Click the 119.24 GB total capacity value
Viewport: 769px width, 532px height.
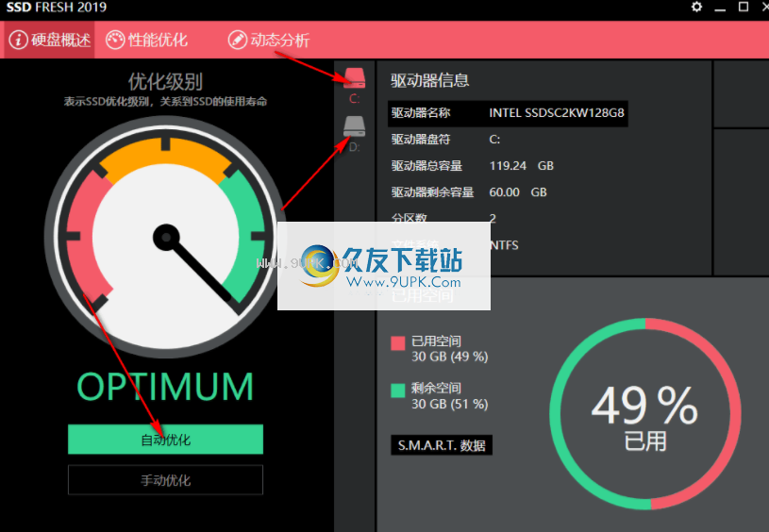click(522, 166)
